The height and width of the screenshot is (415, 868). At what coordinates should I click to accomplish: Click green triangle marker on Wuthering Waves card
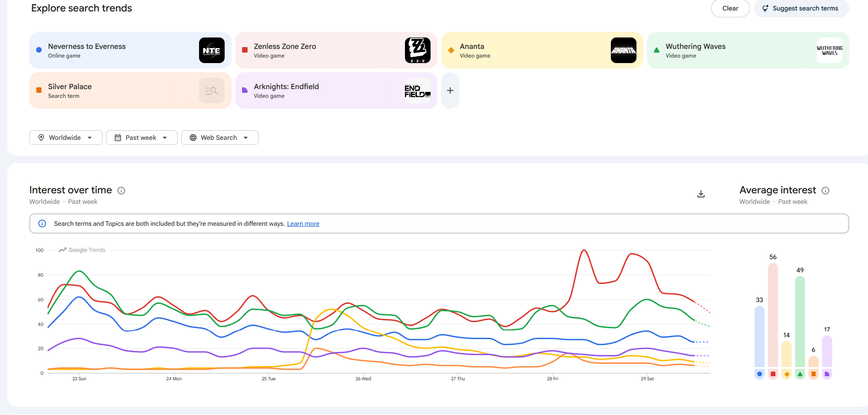[x=657, y=50]
